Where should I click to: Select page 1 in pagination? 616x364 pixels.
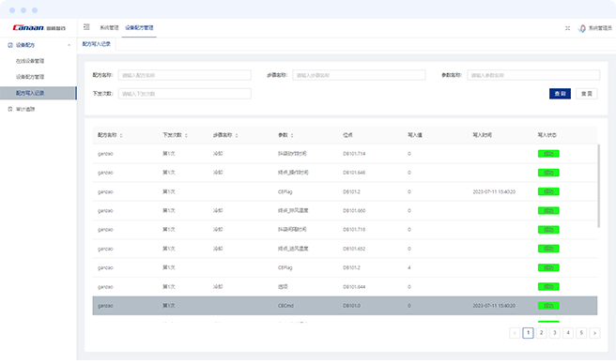[528, 333]
